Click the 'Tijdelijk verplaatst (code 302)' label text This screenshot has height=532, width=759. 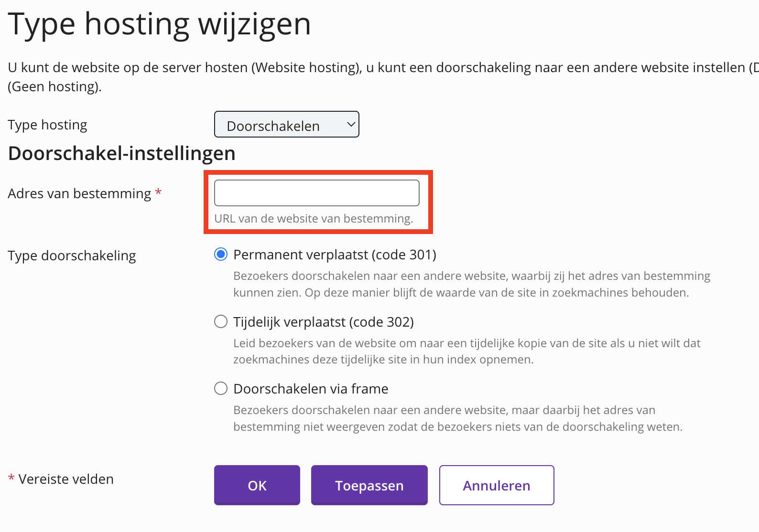(x=324, y=322)
